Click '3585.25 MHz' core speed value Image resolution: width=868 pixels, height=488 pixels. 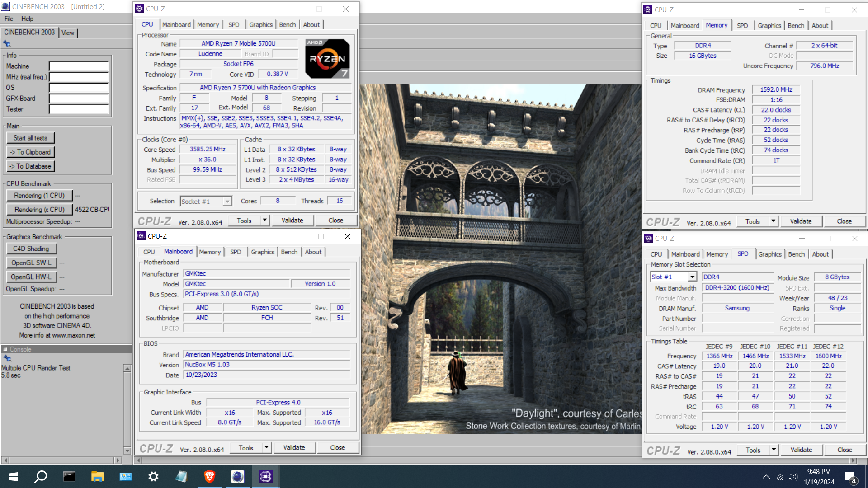(x=208, y=149)
